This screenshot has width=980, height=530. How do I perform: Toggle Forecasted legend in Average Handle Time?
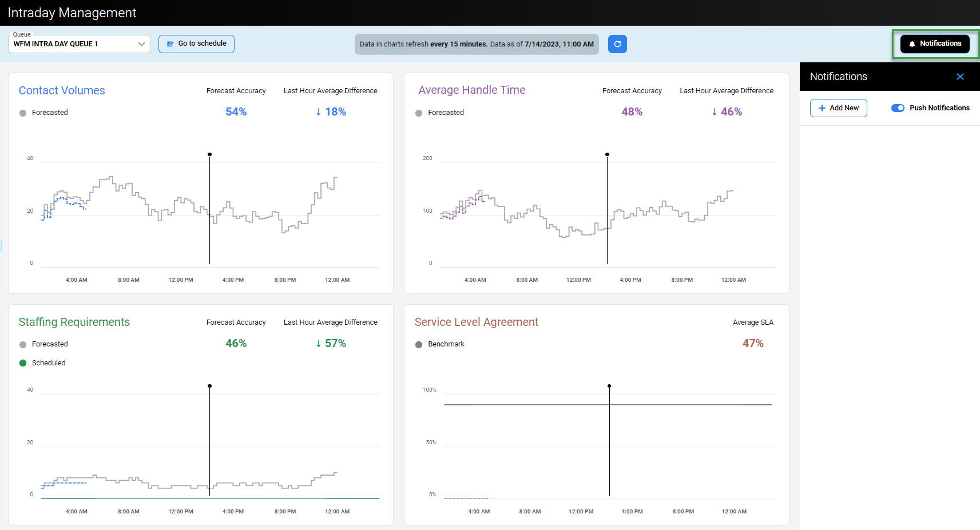tap(439, 113)
